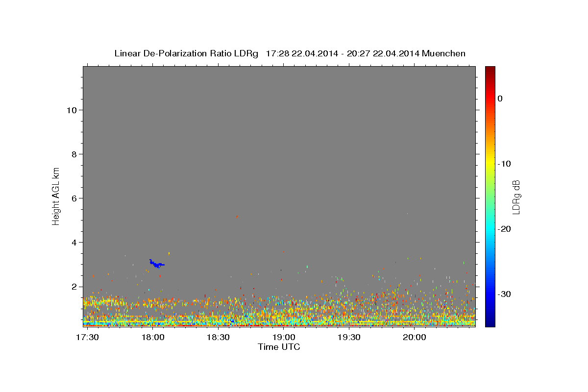Click the 20:00 time tick label
Viewport: 588px width, 392px height.
coord(414,338)
